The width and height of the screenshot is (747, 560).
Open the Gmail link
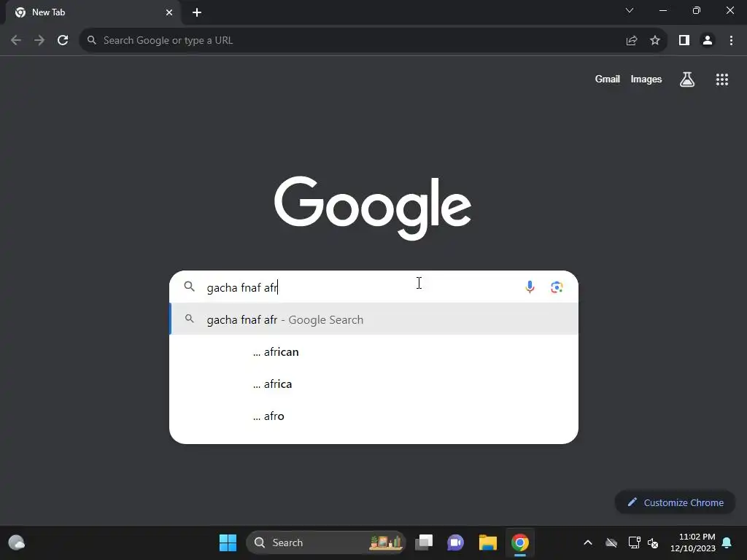point(607,79)
